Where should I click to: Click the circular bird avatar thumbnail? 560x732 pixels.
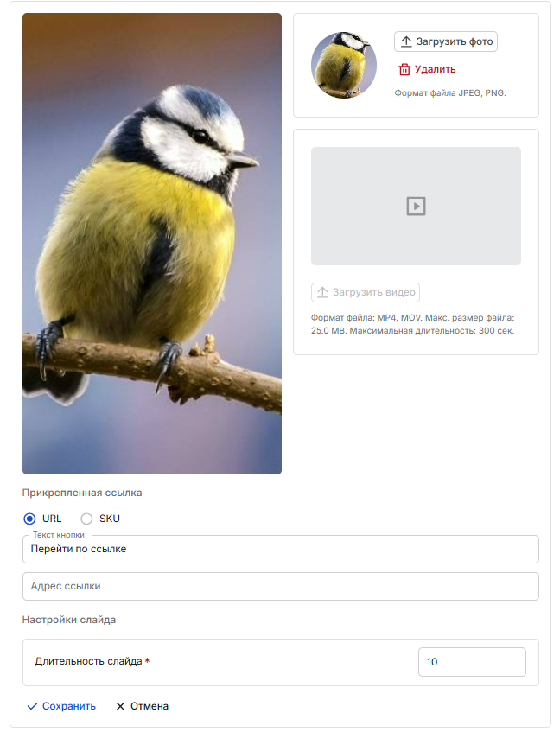coord(344,65)
